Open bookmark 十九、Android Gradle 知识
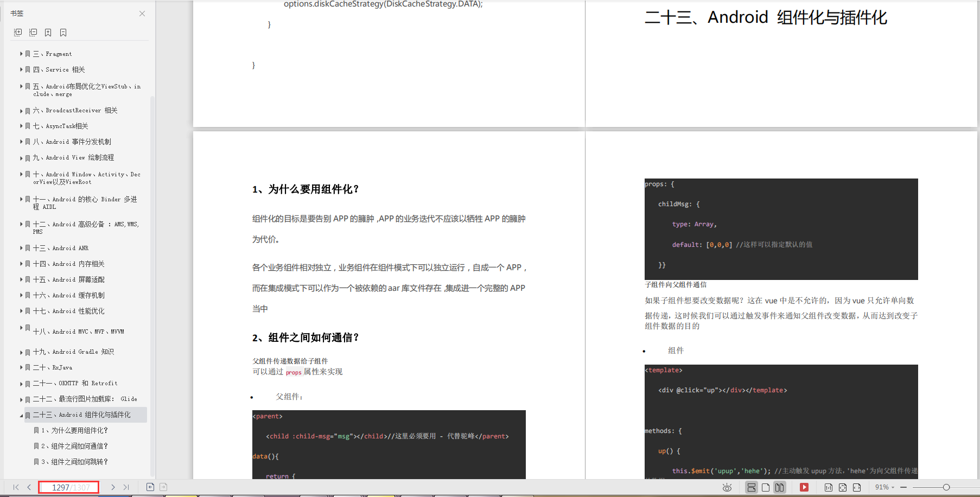Viewport: 980px width, 497px height. pyautogui.click(x=73, y=352)
